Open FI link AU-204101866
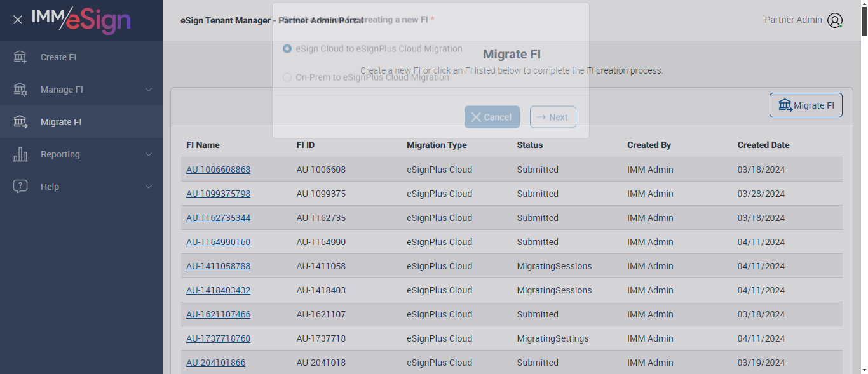Viewport: 868px width, 374px height. coord(215,363)
